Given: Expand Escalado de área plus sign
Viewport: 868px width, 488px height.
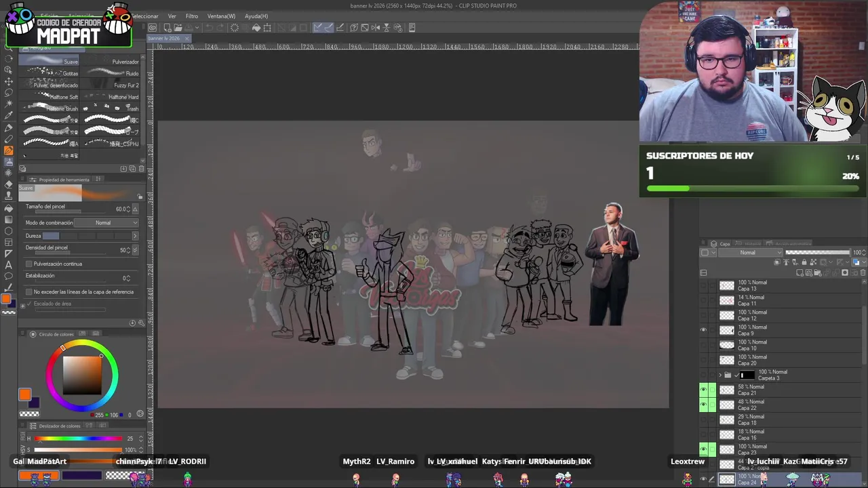Looking at the screenshot, I should click(x=22, y=305).
